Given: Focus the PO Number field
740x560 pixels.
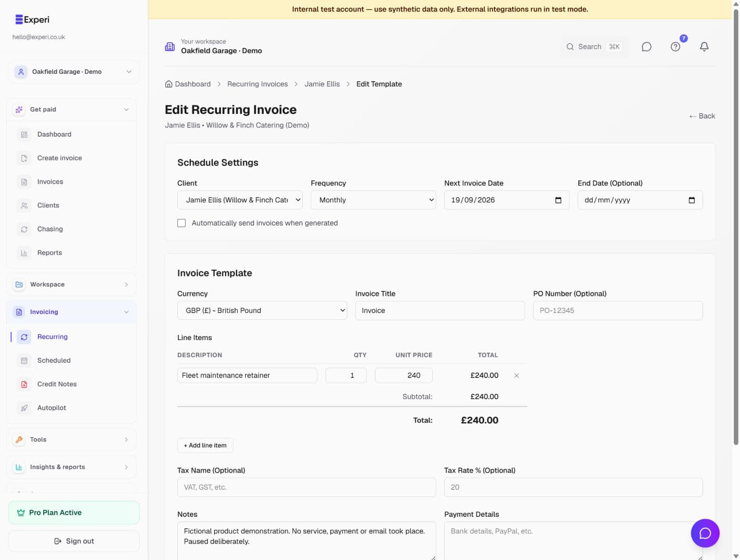Looking at the screenshot, I should point(618,310).
